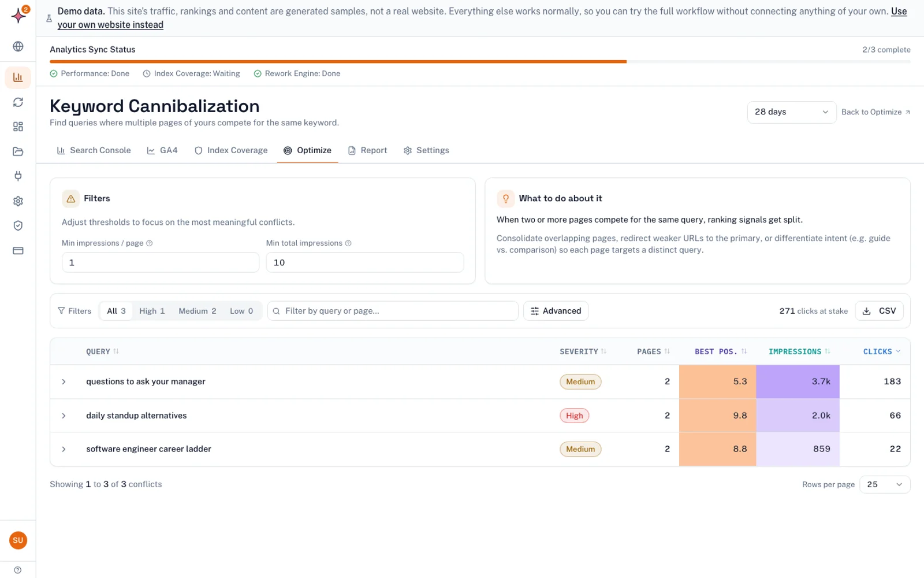The image size is (924, 578).
Task: Open the globe sites icon in sidebar
Action: pos(18,46)
